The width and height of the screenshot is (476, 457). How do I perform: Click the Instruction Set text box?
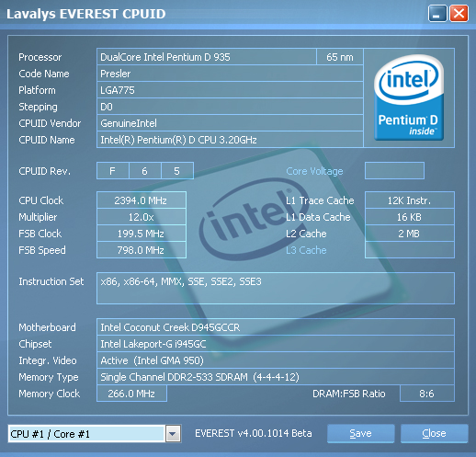click(x=276, y=288)
